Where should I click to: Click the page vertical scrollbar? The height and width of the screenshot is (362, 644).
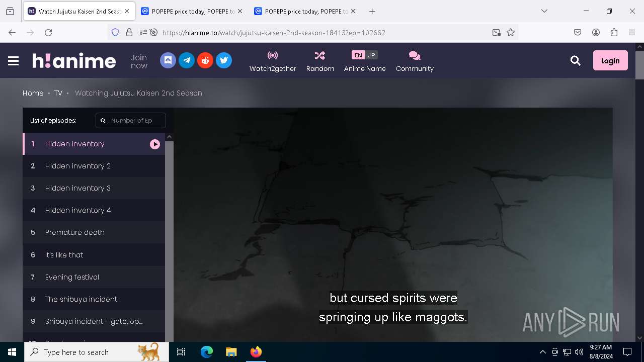click(639, 65)
